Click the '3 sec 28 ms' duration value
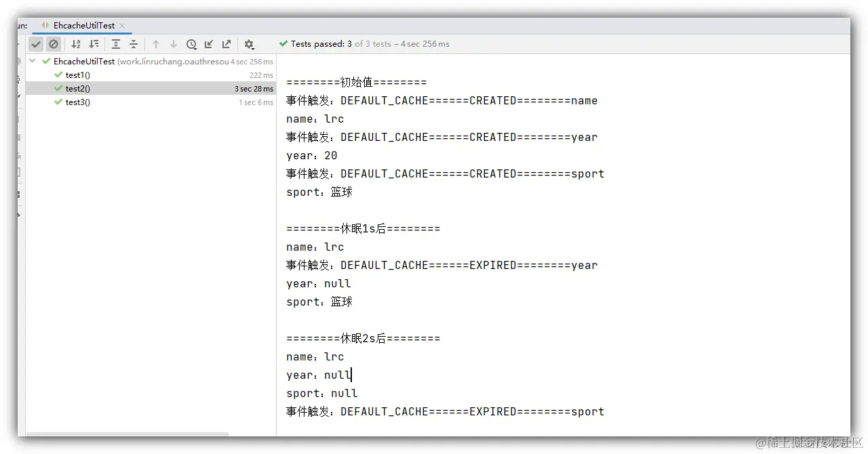Viewport: 868px width, 454px height. (254, 89)
